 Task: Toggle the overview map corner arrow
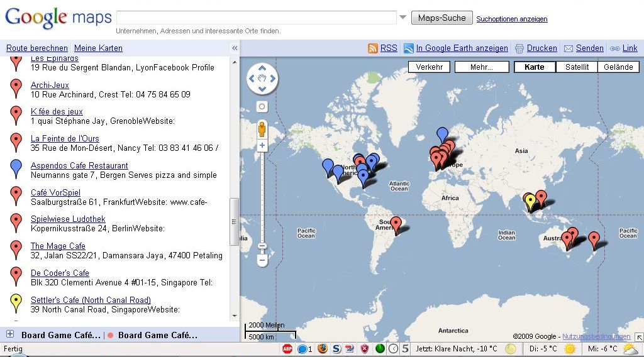tap(639, 338)
